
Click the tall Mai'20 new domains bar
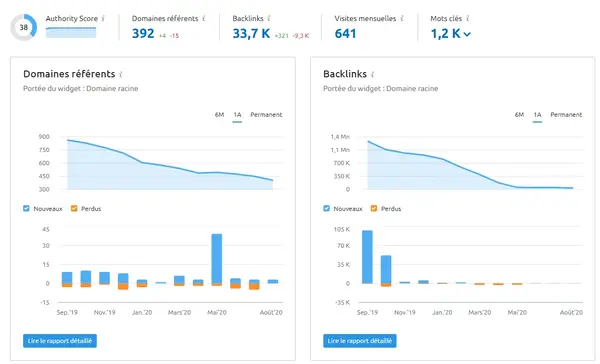(217, 258)
